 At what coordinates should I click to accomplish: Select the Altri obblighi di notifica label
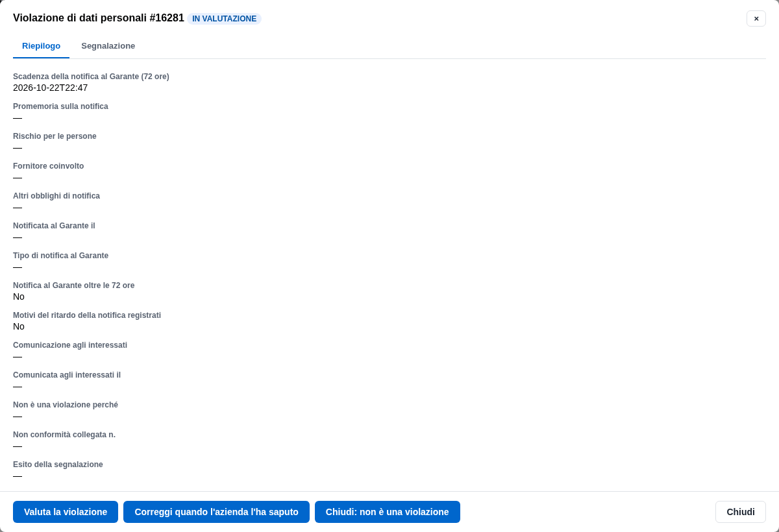tap(56, 196)
